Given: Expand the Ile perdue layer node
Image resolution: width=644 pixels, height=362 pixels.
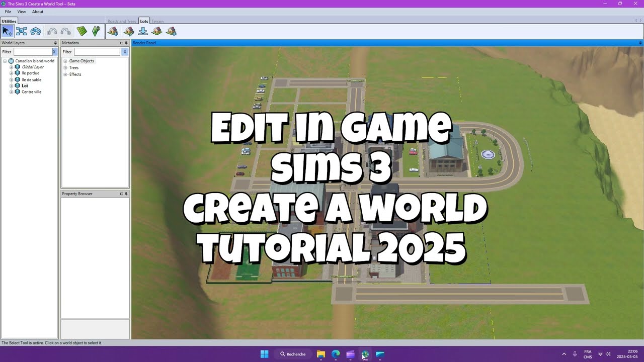Looking at the screenshot, I should pyautogui.click(x=11, y=73).
